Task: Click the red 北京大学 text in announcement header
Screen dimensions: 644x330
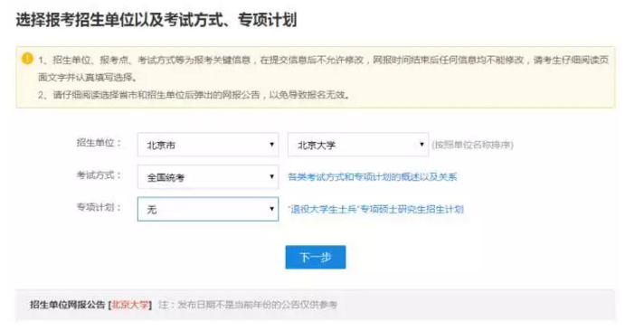Action: pos(129,305)
